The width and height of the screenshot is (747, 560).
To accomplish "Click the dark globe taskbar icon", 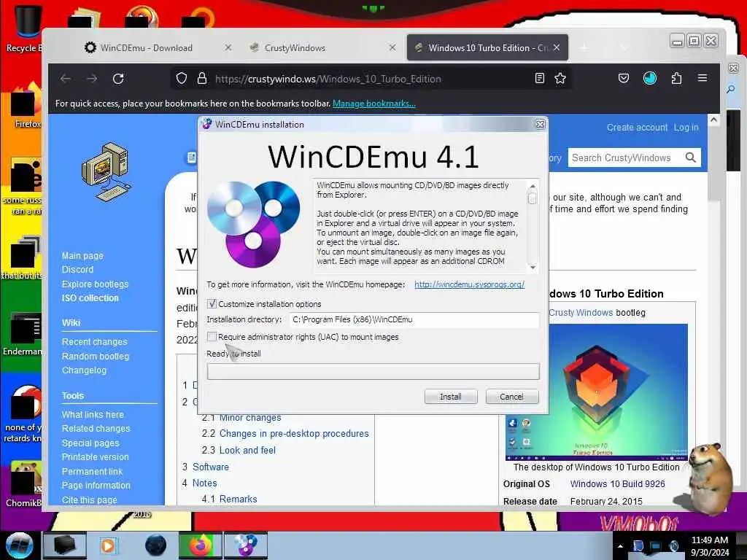I will tap(155, 545).
